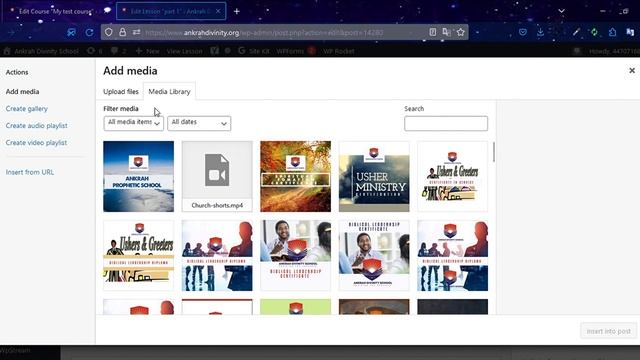Select the Media Library tab
The width and height of the screenshot is (640, 360).
pyautogui.click(x=169, y=92)
